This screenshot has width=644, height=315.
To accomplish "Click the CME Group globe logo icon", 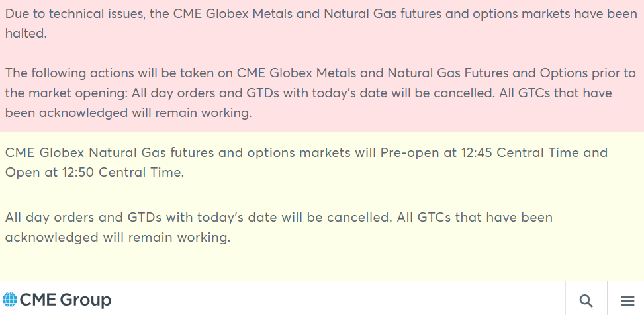I will [x=10, y=300].
